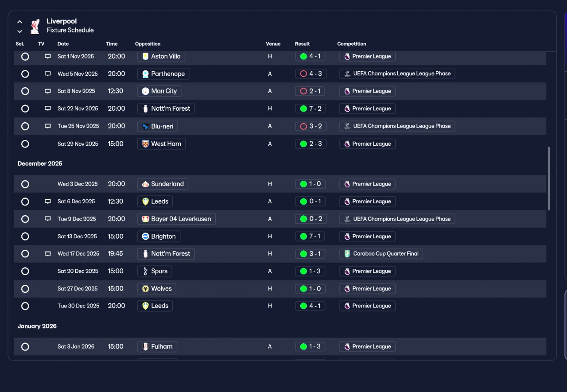
Task: Select the Parthenope fixture radio button
Action: coord(25,74)
